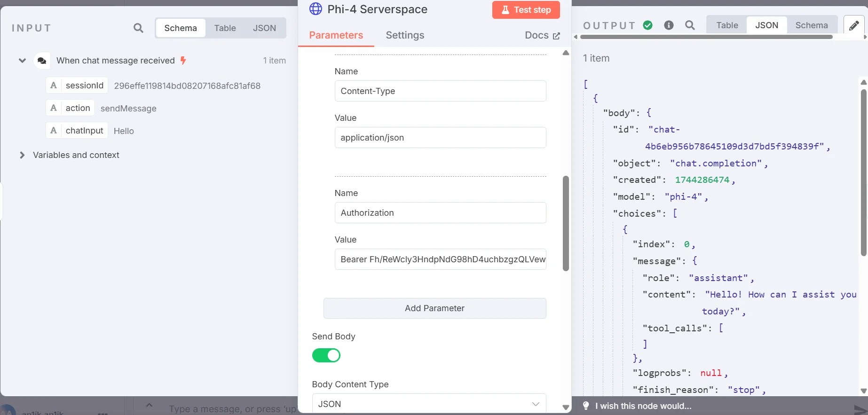The image size is (868, 415).
Task: Click the chat bubble trigger node icon
Action: tap(42, 61)
